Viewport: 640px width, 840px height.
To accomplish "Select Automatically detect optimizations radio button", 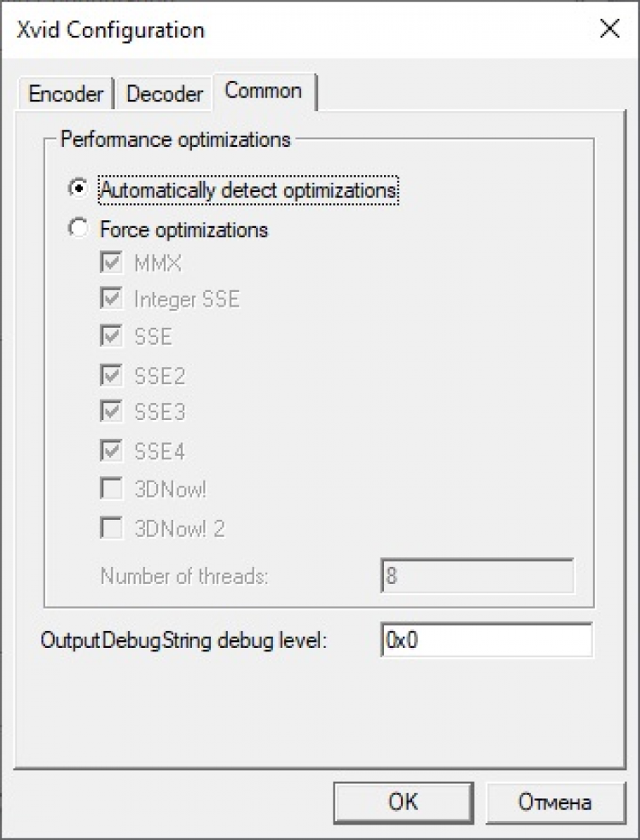I will pyautogui.click(x=79, y=190).
